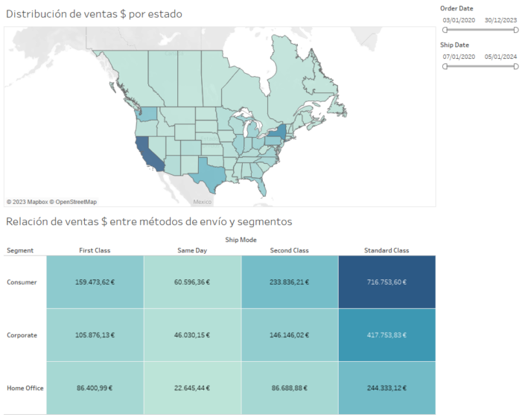Select California on the sales map
Screen dimensions: 525x420
145,151
